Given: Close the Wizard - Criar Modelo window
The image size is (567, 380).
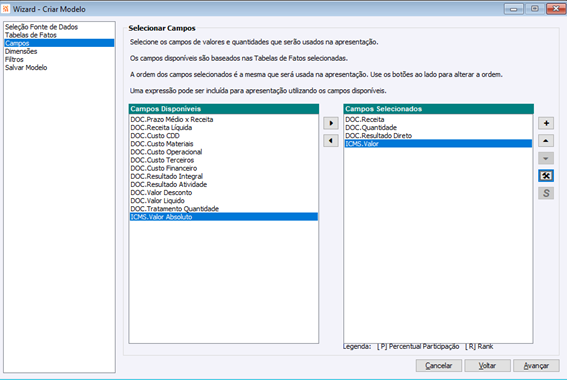Looking at the screenshot, I should [556, 9].
